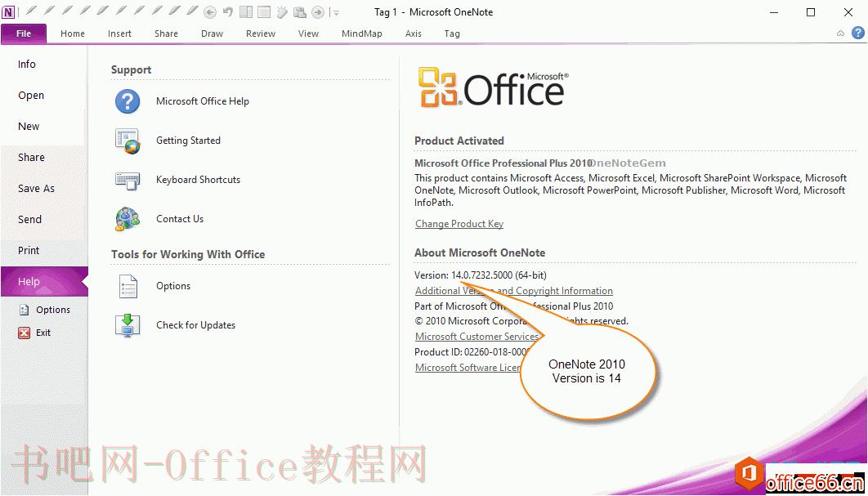Minimize the OneNote window
Screen dimensions: 868x496
(x=773, y=12)
